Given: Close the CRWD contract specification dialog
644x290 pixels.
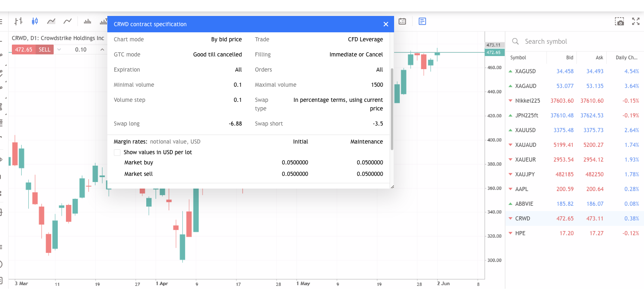Looking at the screenshot, I should 385,24.
